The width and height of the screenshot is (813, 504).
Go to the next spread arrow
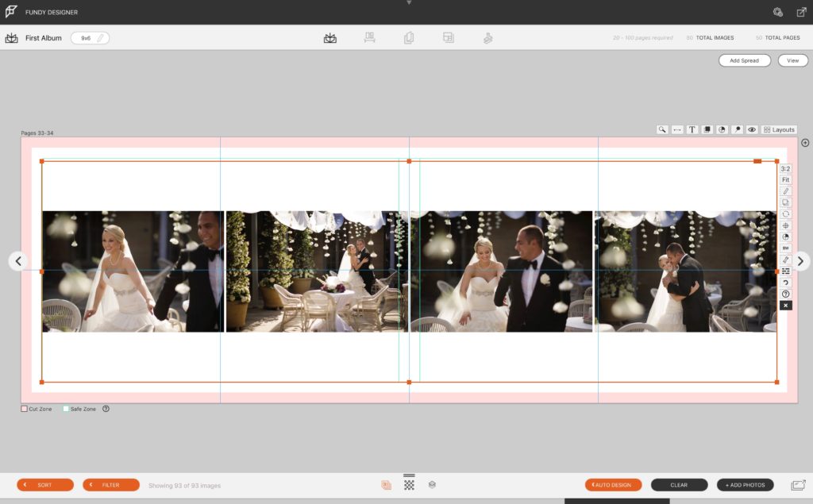800,261
